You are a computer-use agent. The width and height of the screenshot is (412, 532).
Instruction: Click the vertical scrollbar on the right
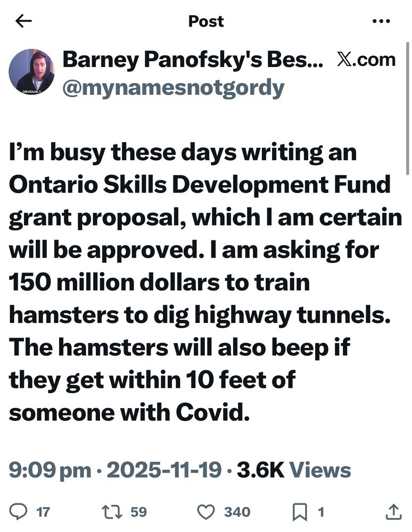pyautogui.click(x=407, y=106)
